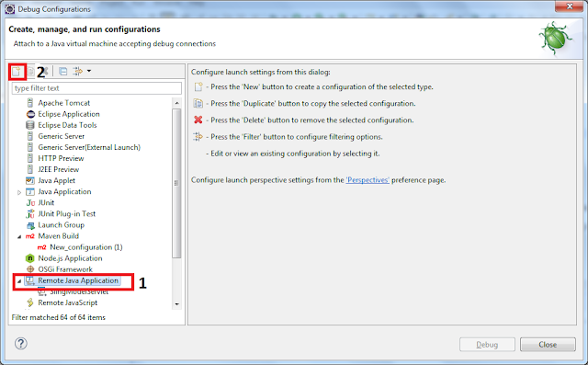The width and height of the screenshot is (588, 365).
Task: Collapse all configurations in the tree
Action: [63, 71]
